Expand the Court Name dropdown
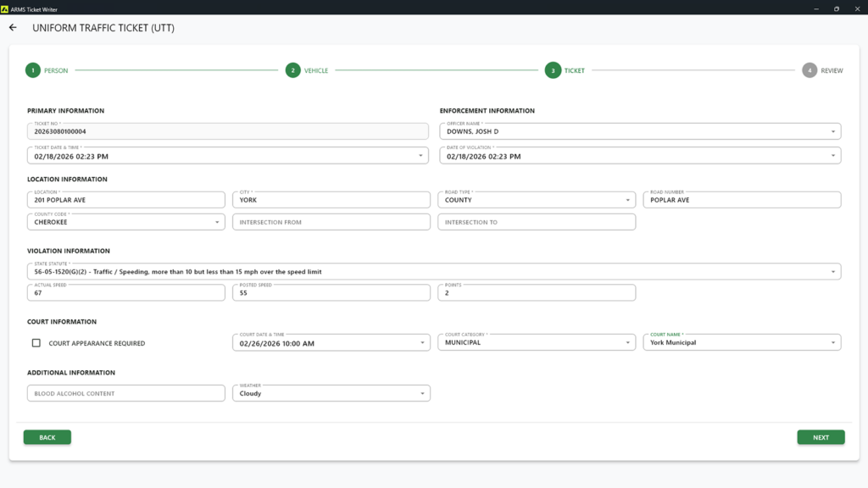Viewport: 868px width, 488px height. pos(834,342)
